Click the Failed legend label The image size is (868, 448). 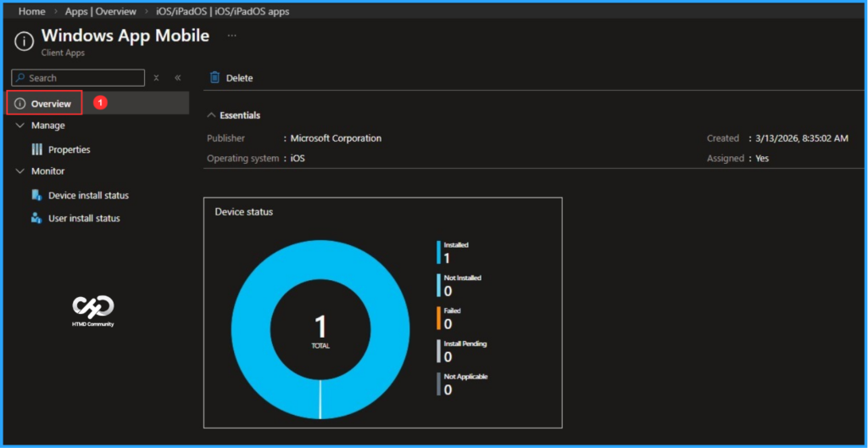[x=453, y=311]
